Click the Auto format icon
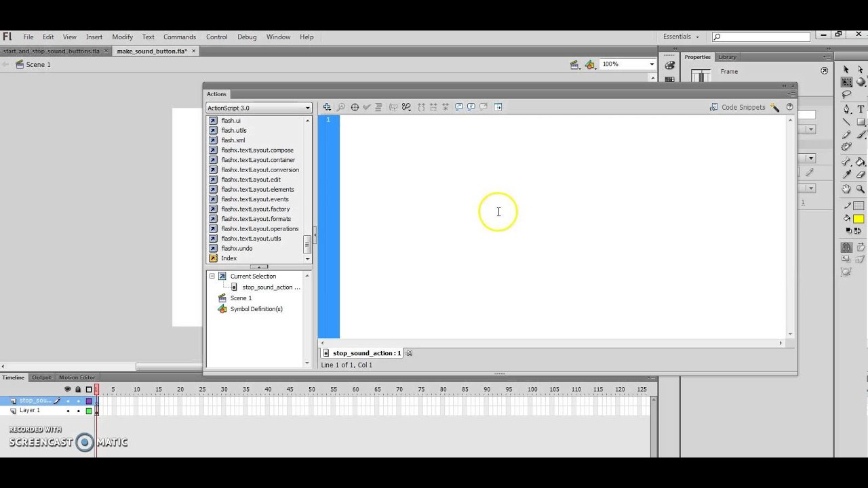Viewport: 868px width, 488px height. [378, 107]
